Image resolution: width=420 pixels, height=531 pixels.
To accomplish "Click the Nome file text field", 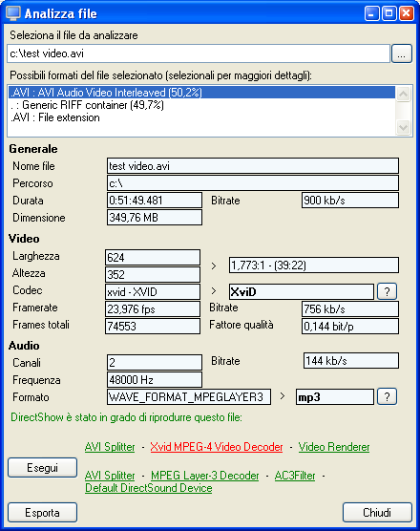I will 253,166.
